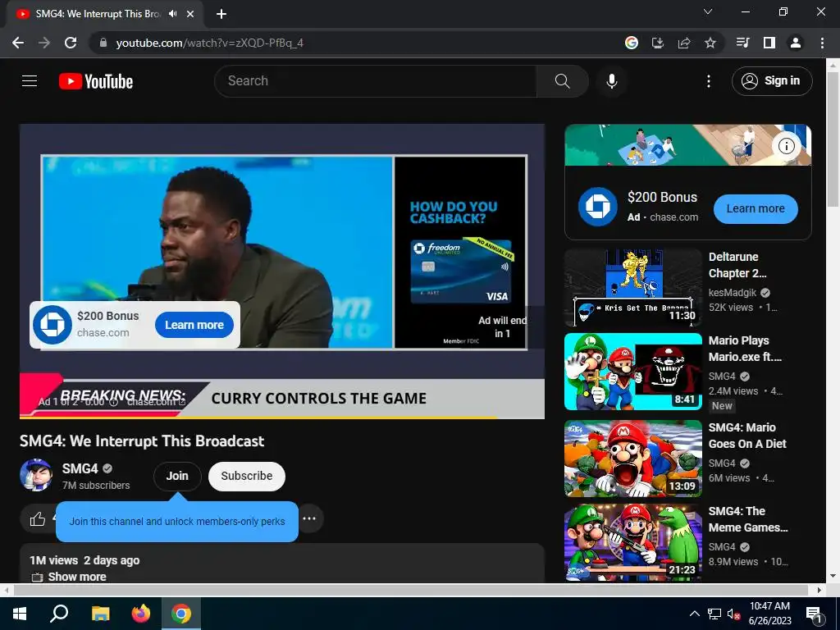Open File Explorer from taskbar

(100, 614)
